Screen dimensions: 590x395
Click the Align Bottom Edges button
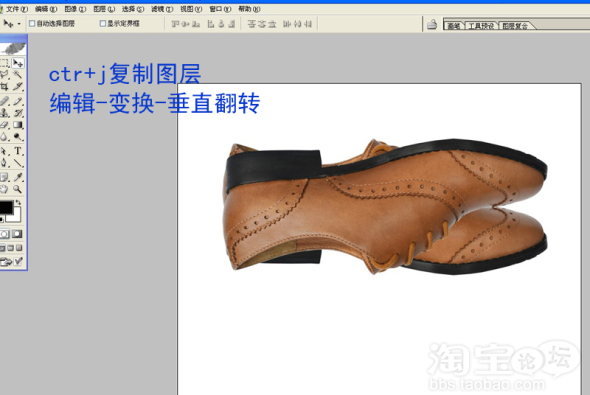pos(196,24)
